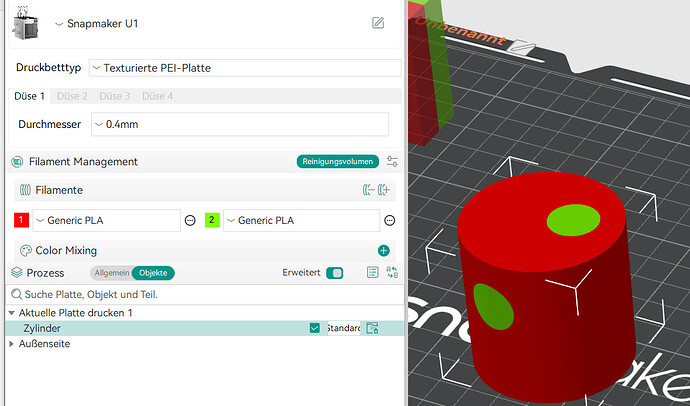Open options for Generic PLA filament 2
This screenshot has width=690, height=406.
389,220
